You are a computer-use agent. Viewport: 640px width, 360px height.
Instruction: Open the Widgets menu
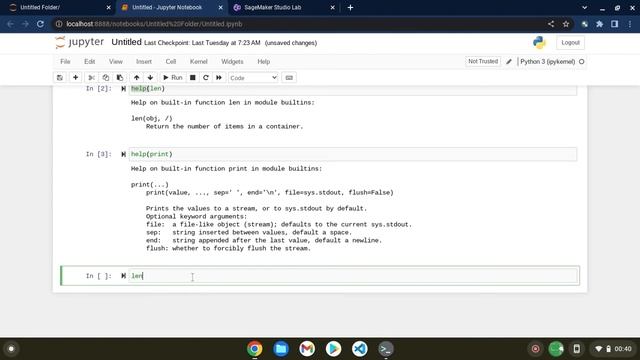coord(232,62)
